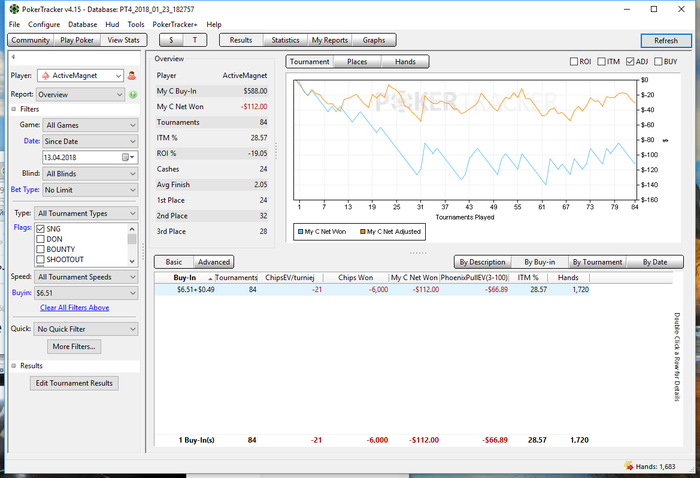Image resolution: width=700 pixels, height=478 pixels.
Task: Select the Tournament graph tab
Action: (309, 62)
